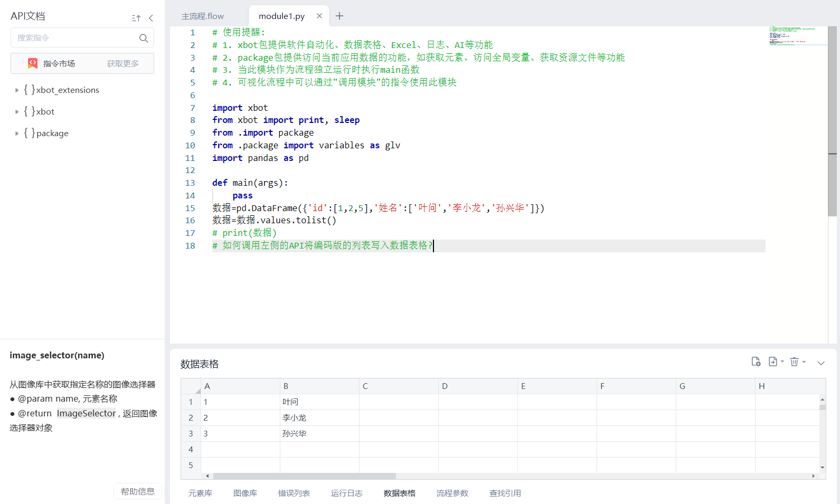Viewport: 840px width, 504px height.
Task: Expand the xbot_extensions tree node
Action: point(17,90)
